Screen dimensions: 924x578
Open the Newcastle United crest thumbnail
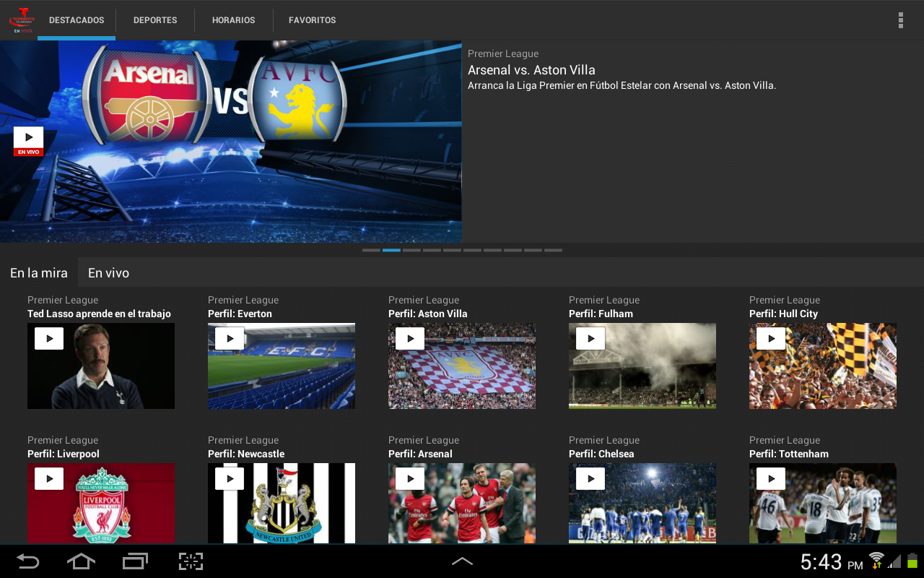(x=282, y=503)
